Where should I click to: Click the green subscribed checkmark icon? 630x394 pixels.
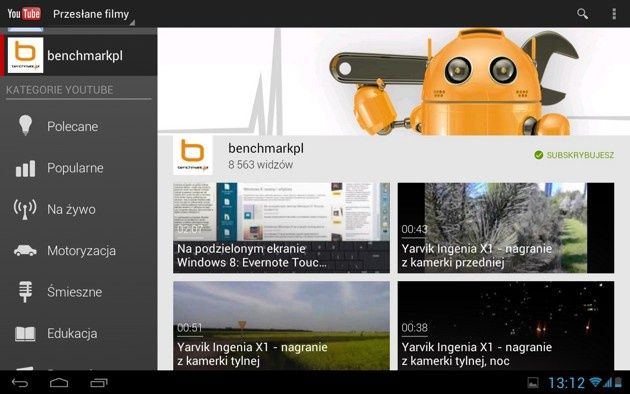539,155
